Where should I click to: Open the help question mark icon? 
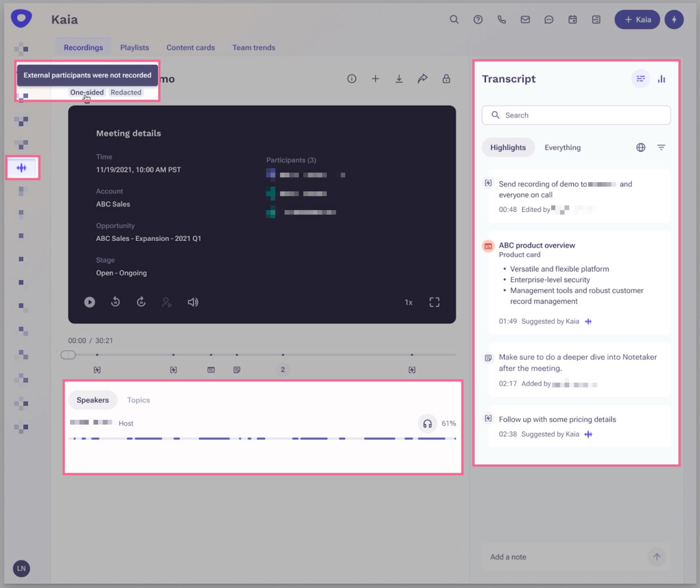478,19
